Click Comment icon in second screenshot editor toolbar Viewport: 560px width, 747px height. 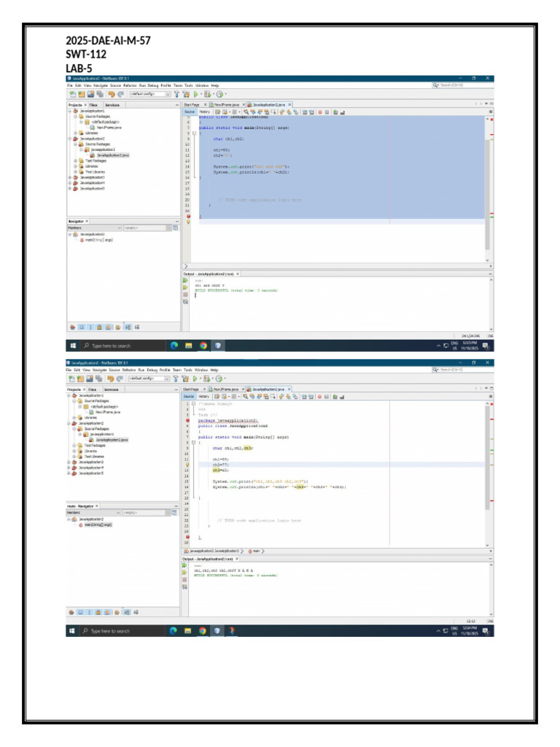[x=335, y=396]
